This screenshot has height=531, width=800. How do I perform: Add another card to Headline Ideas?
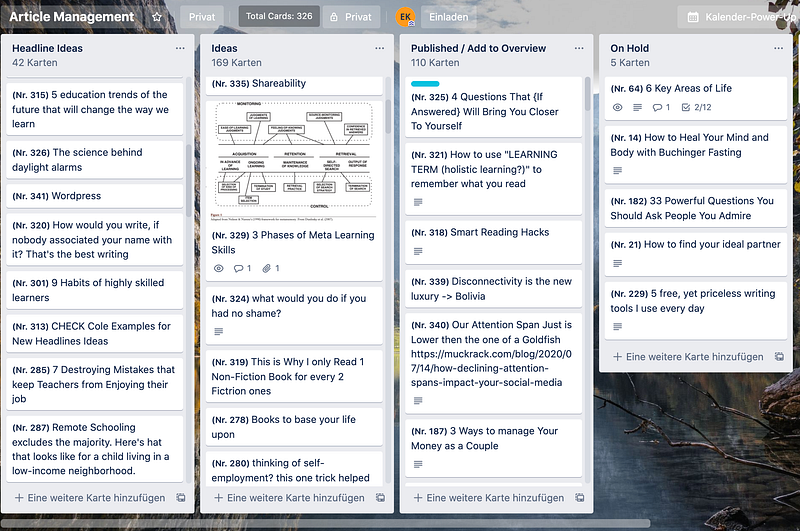(x=90, y=498)
